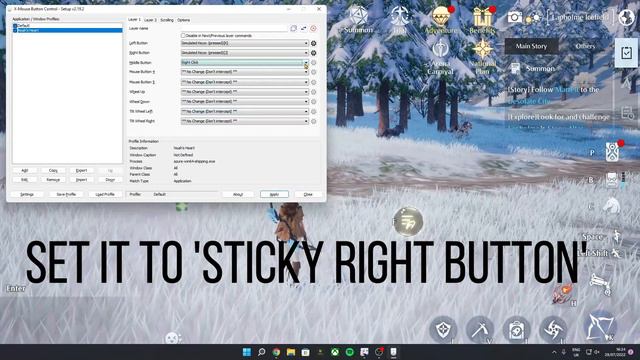This screenshot has height=360, width=640.
Task: Click the Apply button
Action: (x=274, y=194)
